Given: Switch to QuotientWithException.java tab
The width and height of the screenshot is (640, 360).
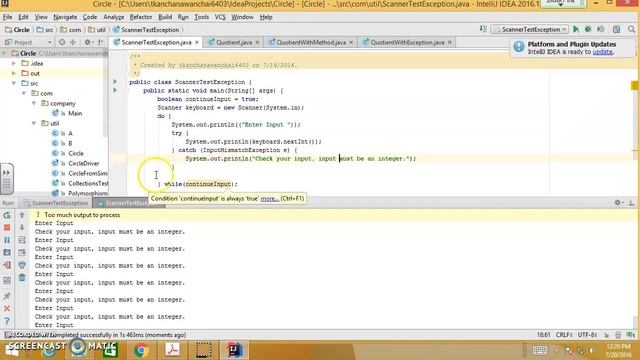Looking at the screenshot, I should click(x=407, y=42).
